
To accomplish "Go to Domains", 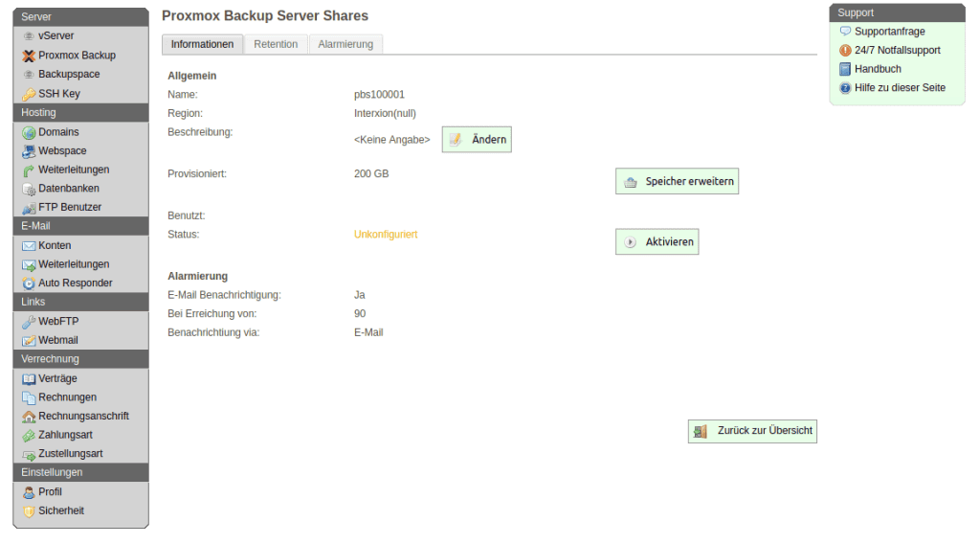I will (58, 132).
